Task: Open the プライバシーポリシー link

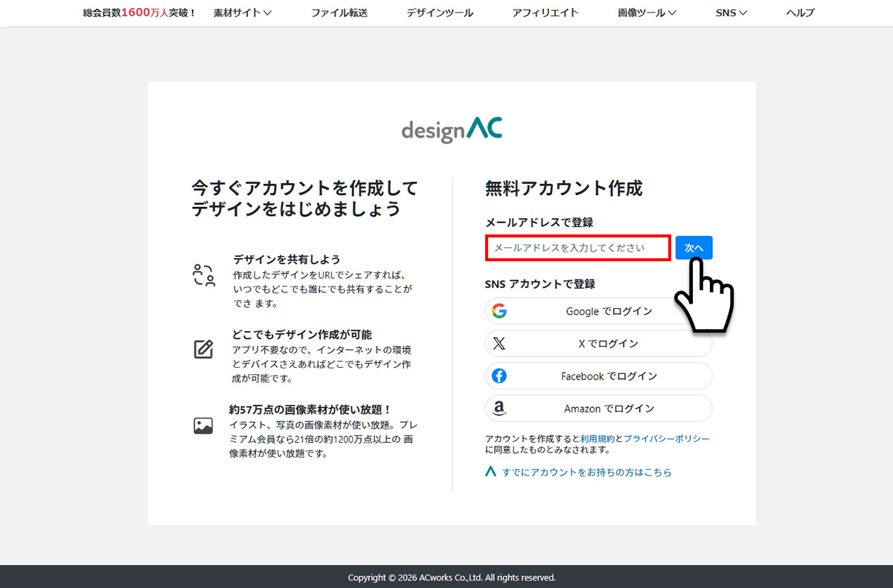Action: click(667, 439)
